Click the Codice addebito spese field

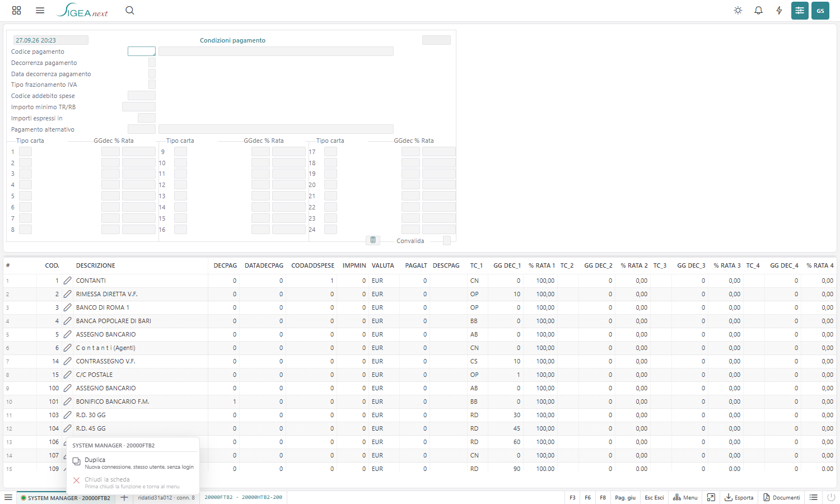click(x=142, y=96)
